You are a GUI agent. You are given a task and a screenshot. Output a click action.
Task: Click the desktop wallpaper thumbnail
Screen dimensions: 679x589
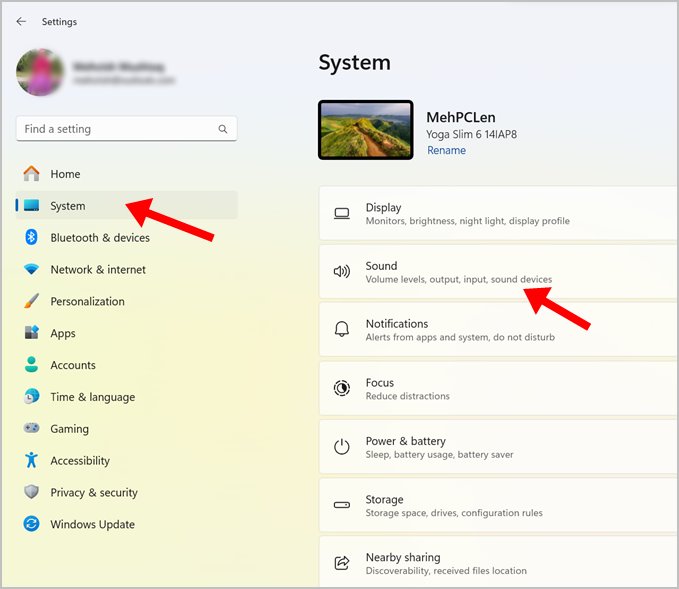365,130
